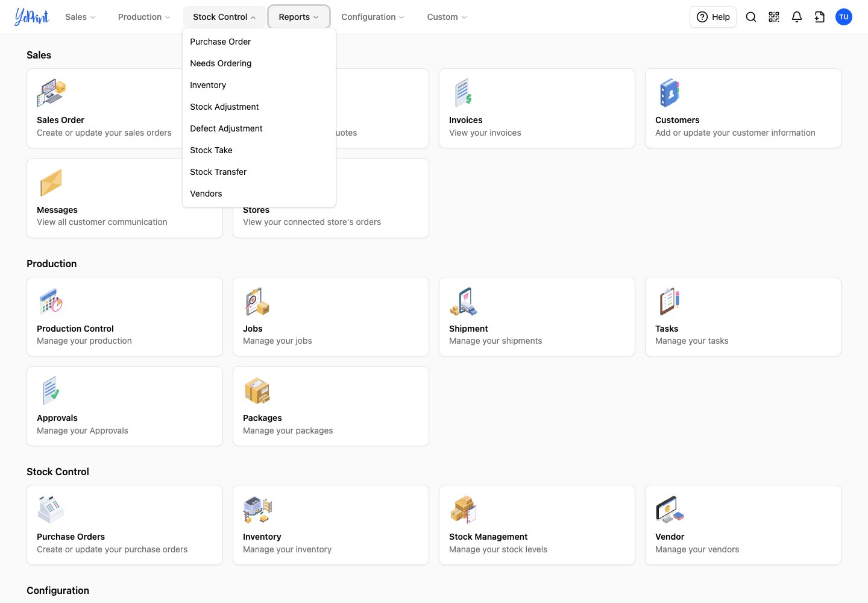Click the Packages boxes icon
Image resolution: width=868 pixels, height=603 pixels.
[257, 391]
